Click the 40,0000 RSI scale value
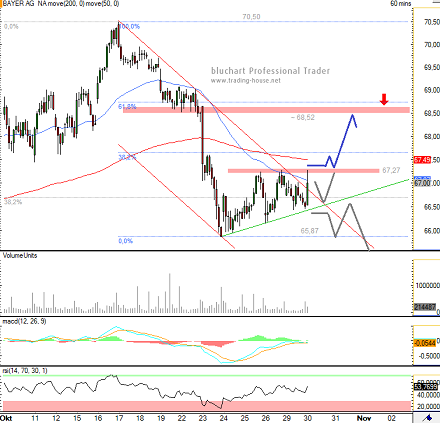The height and width of the screenshot is (423, 440). [x=429, y=395]
